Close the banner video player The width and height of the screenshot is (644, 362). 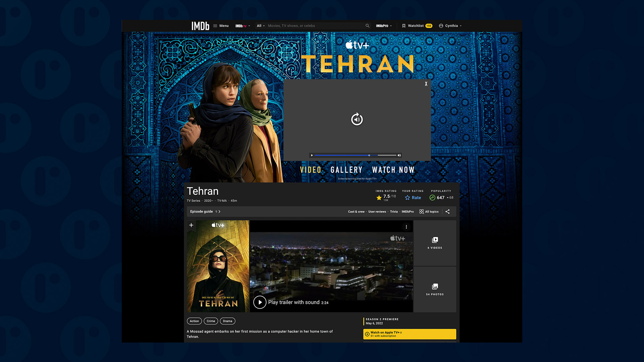[426, 84]
